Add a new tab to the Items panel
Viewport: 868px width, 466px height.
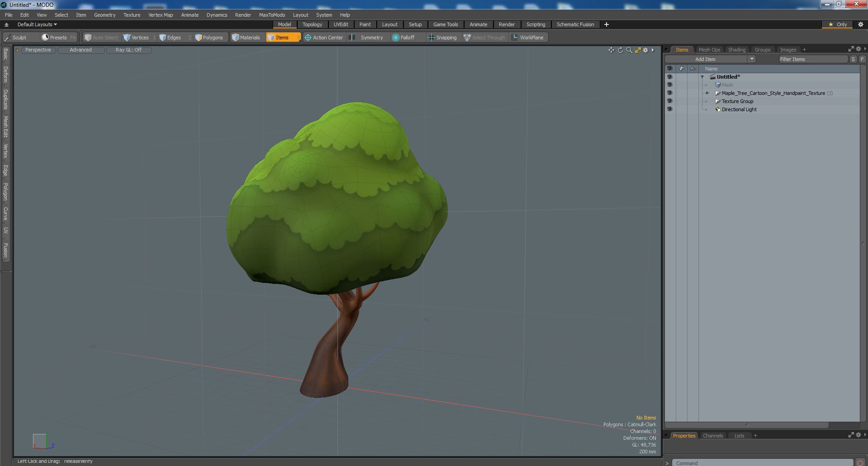click(x=804, y=50)
